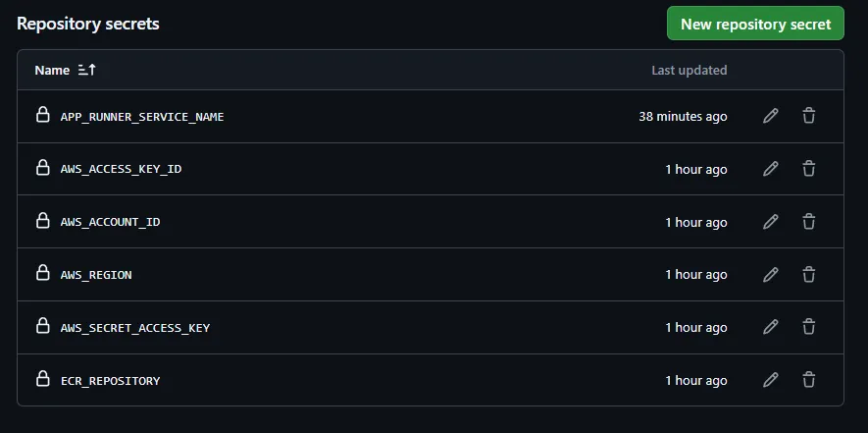Click the Last updated column header

click(689, 71)
